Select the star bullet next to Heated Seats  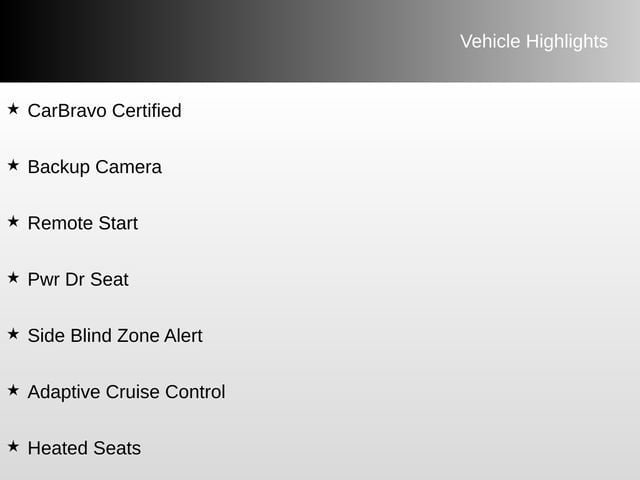pos(13,445)
